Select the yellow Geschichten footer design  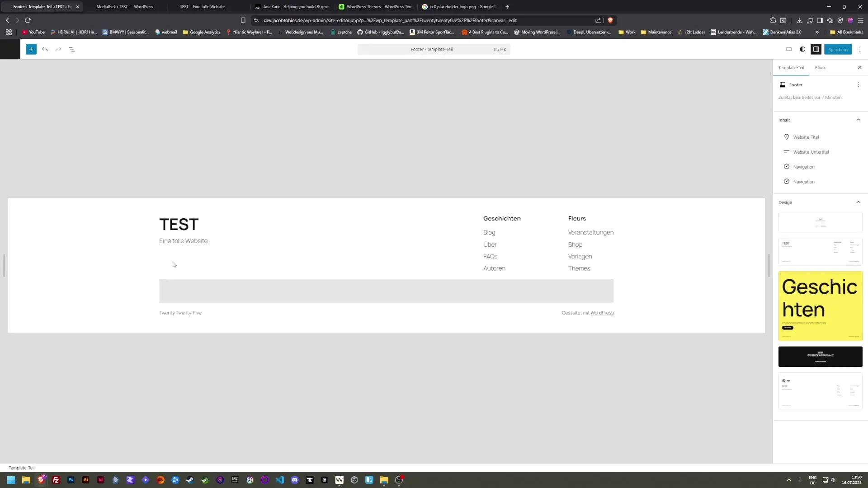click(820, 305)
